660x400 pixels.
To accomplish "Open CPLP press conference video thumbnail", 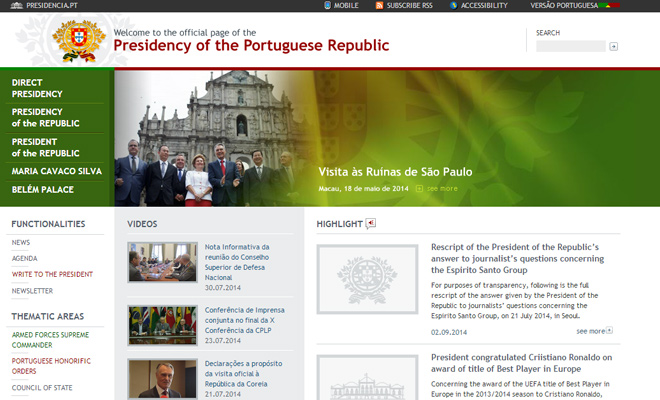I will pyautogui.click(x=162, y=325).
